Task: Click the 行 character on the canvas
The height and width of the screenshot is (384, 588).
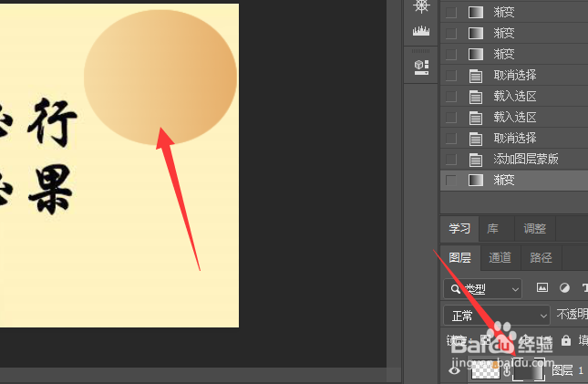Action: 52,122
